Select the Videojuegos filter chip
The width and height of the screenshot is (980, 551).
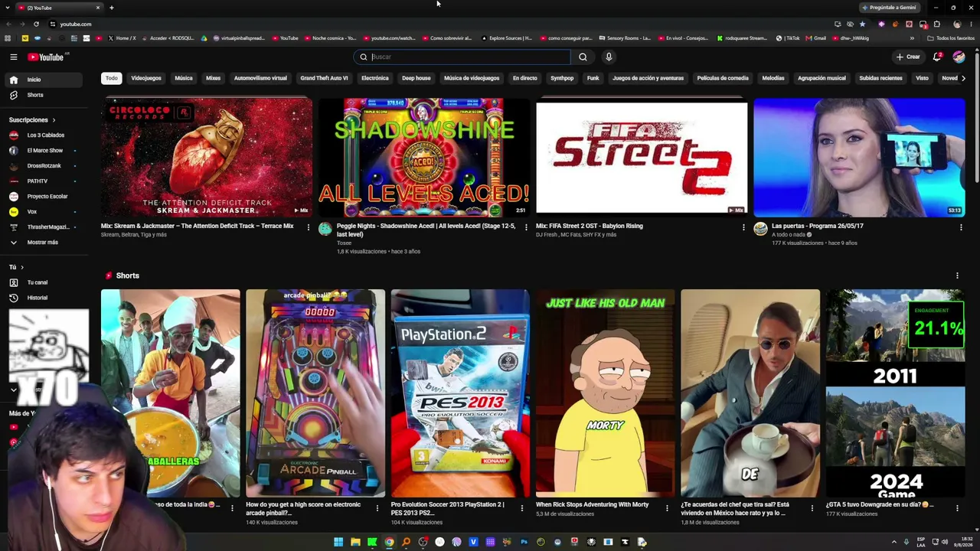(x=146, y=78)
